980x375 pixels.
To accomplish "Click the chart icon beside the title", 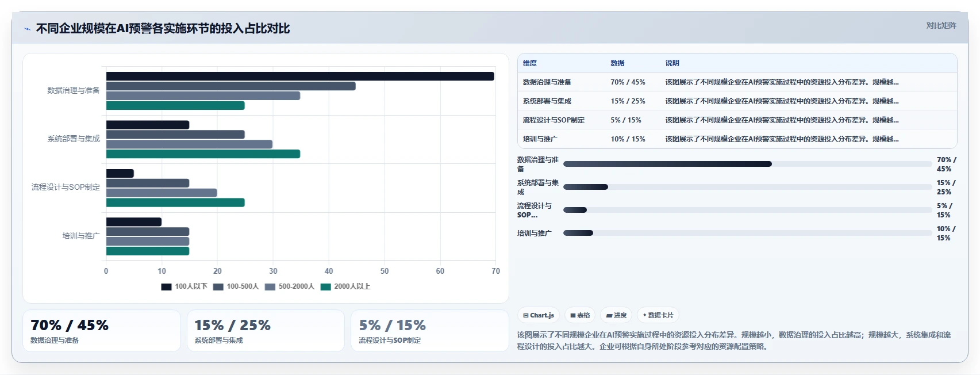I will [27, 29].
